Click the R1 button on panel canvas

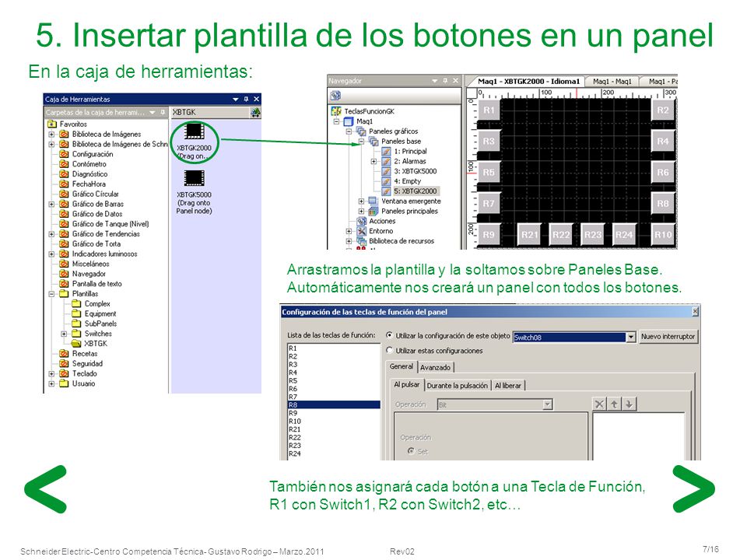(489, 110)
